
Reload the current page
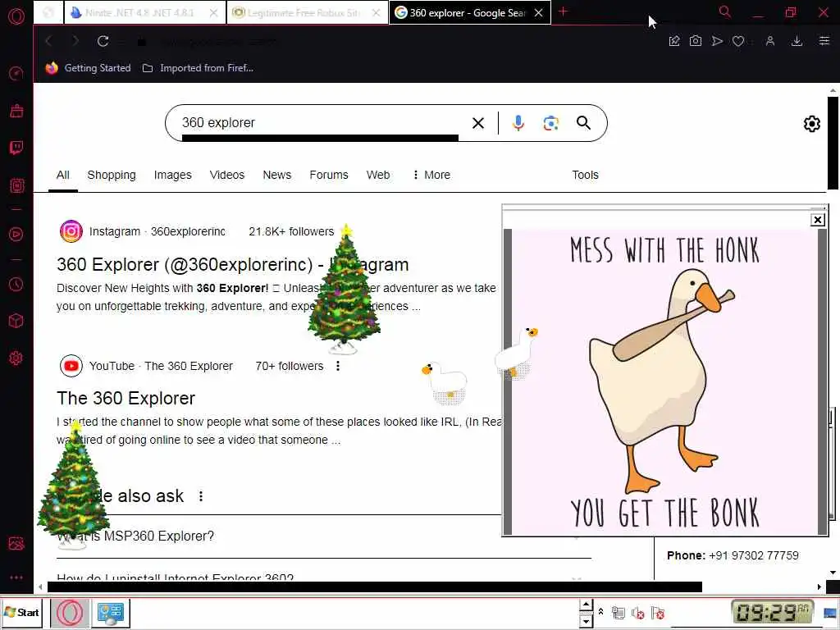click(103, 41)
